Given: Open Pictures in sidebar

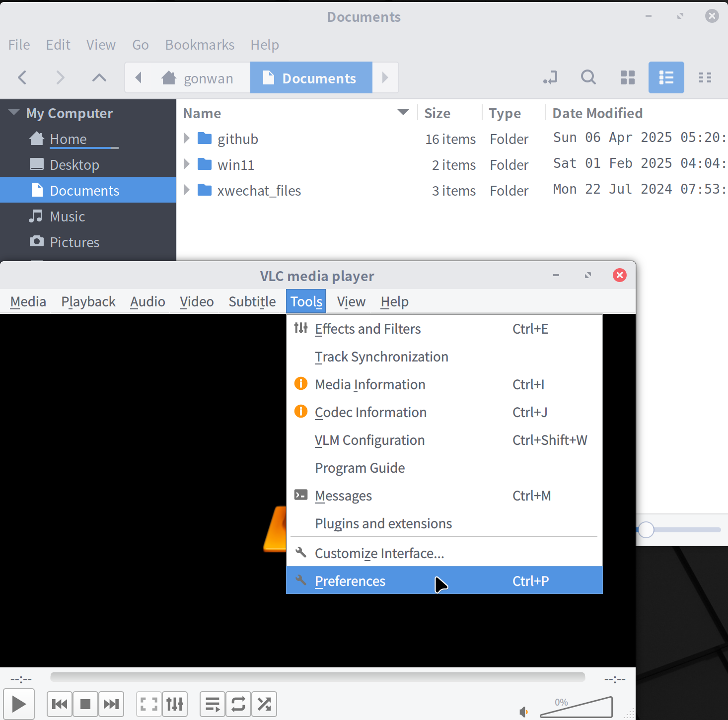Looking at the screenshot, I should coord(88,242).
